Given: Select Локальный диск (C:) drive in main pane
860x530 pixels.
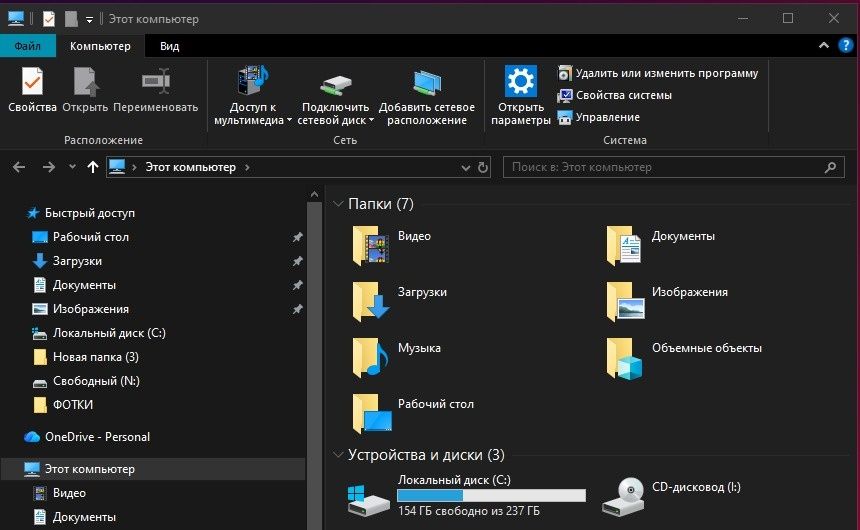Looking at the screenshot, I should [x=467, y=496].
